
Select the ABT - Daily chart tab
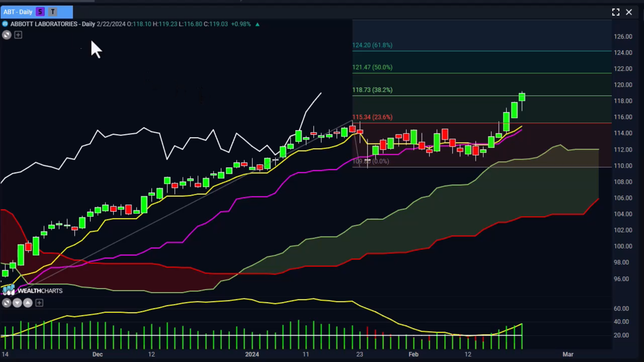tap(37, 12)
